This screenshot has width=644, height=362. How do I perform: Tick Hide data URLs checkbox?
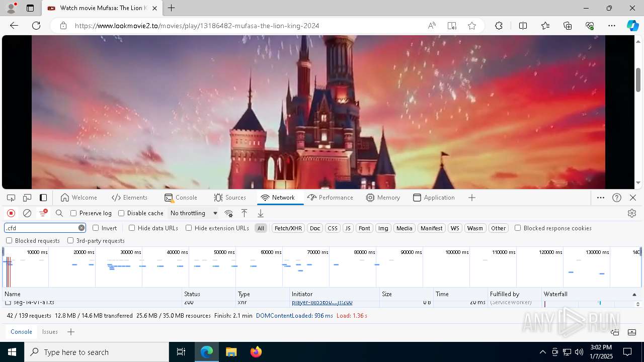132,228
